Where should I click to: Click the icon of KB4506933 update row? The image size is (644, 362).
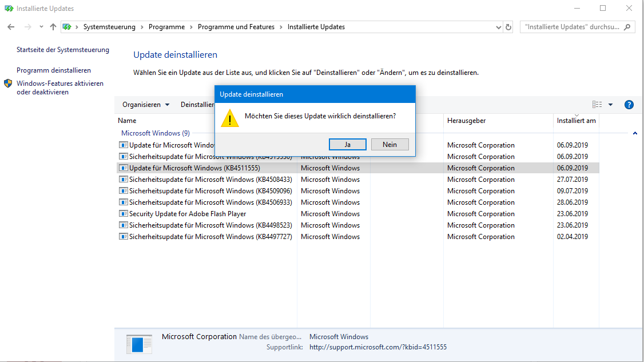tap(123, 202)
